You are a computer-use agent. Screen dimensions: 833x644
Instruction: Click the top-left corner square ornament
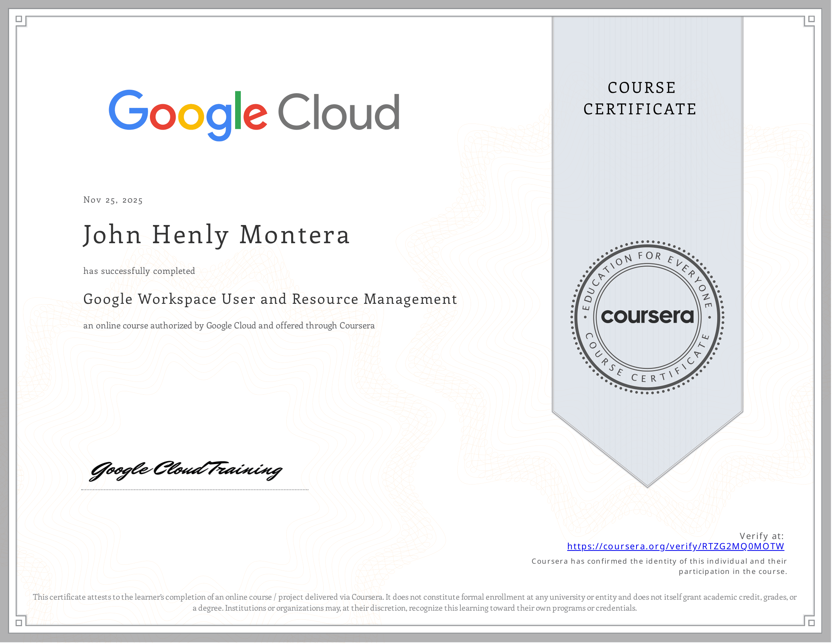coord(19,19)
